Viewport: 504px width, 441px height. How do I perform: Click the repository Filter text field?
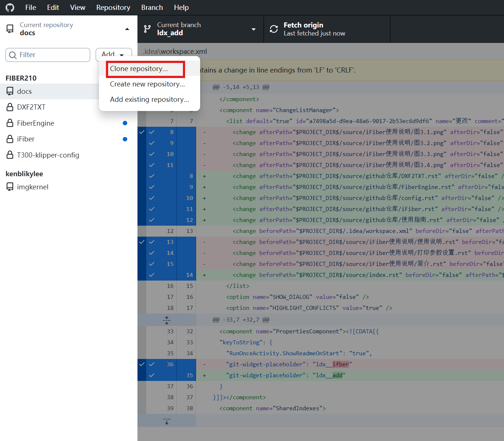(x=51, y=55)
